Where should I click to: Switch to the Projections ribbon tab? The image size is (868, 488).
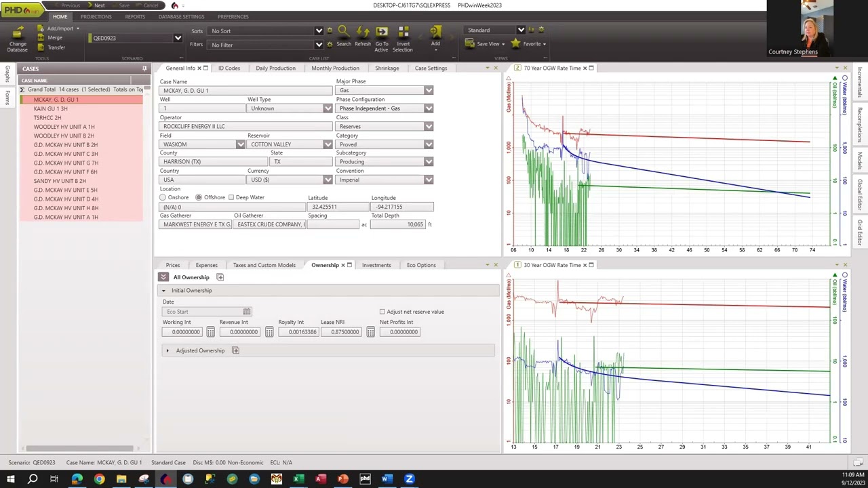(96, 16)
